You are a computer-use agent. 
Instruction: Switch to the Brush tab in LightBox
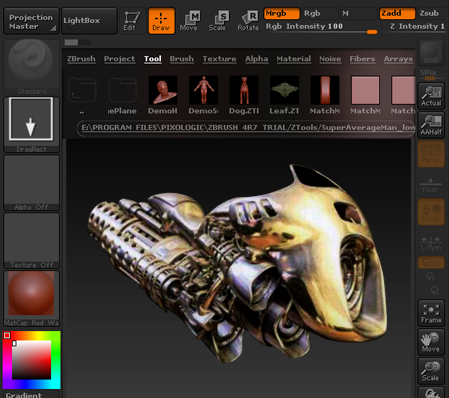tap(182, 59)
